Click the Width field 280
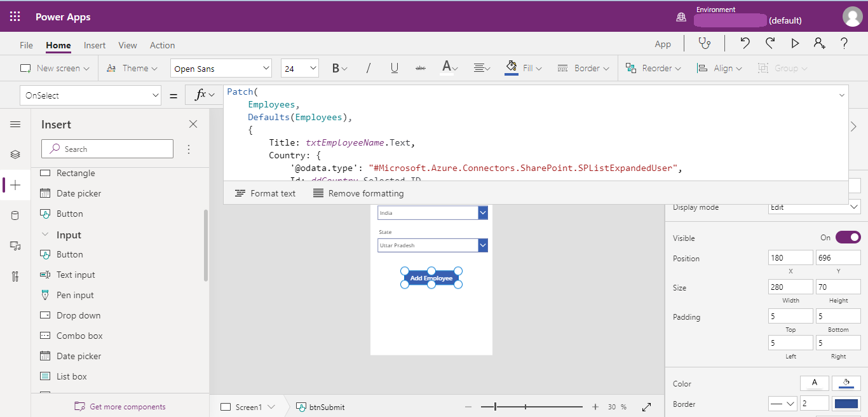868x417 pixels. coord(790,287)
